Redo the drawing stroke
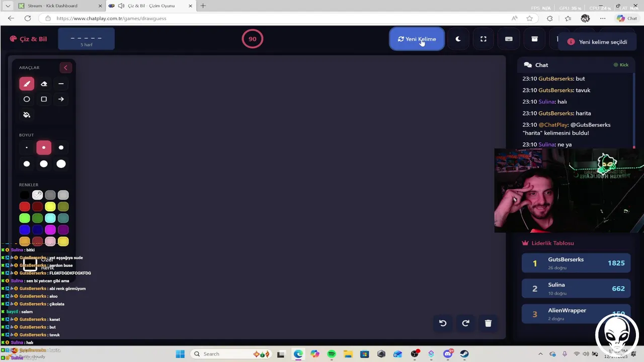This screenshot has height=362, width=644. [x=465, y=323]
